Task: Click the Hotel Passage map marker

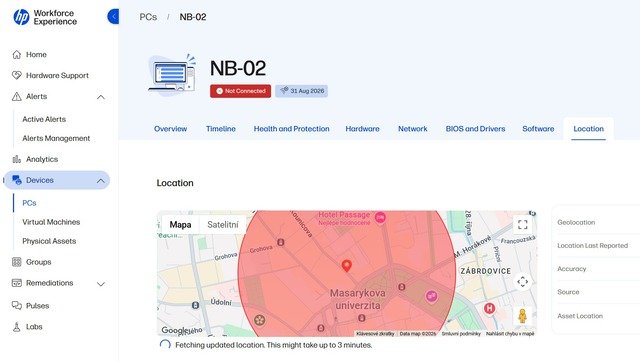Action: [380, 218]
